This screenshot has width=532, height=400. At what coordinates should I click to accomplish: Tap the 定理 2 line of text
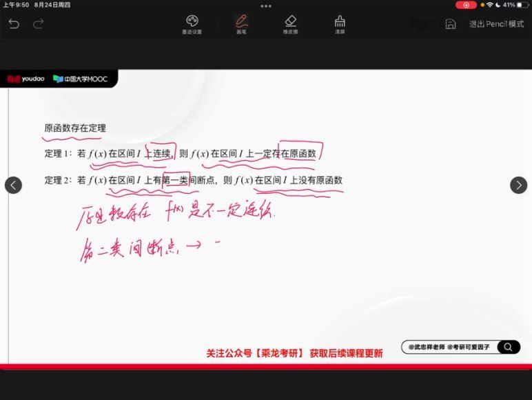194,180
